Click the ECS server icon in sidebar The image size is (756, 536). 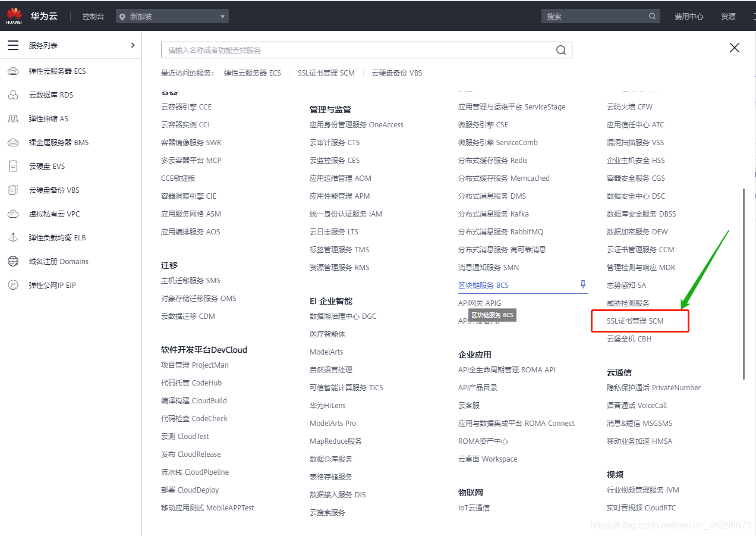coord(13,71)
